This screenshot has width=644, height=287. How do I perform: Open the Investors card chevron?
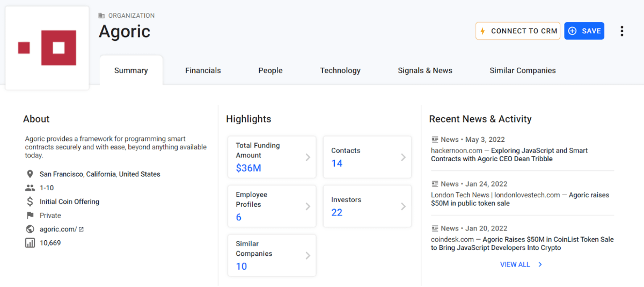(x=403, y=206)
